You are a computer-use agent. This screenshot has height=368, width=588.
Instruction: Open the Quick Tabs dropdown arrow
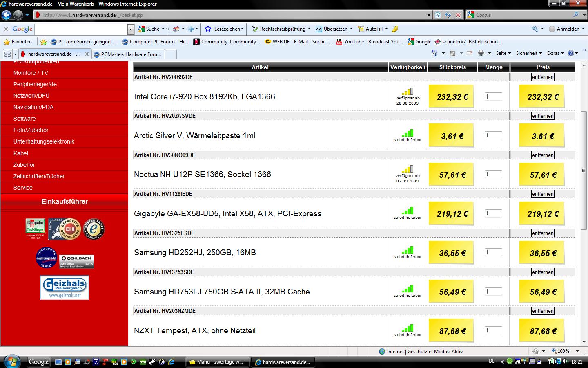pos(15,54)
